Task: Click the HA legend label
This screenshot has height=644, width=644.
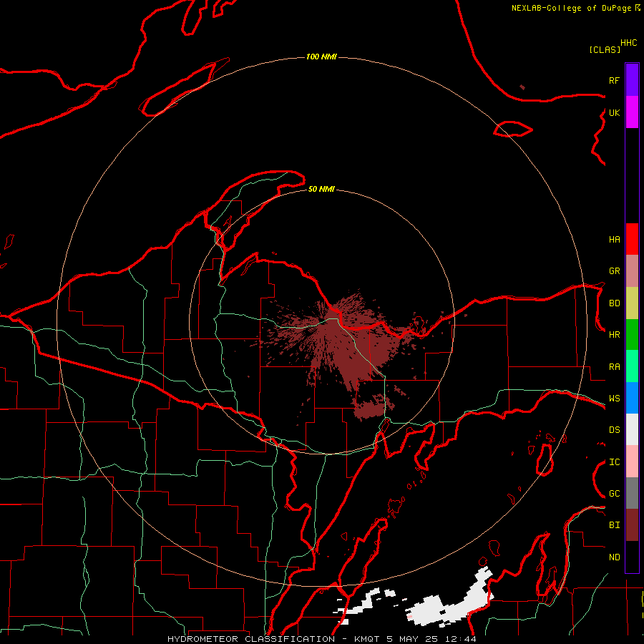Action: 614,240
